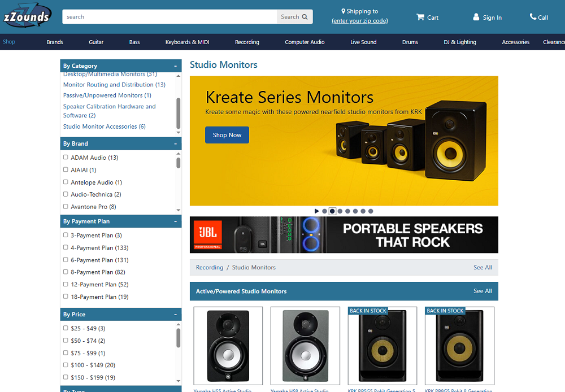Click the Call phone icon
The width and height of the screenshot is (565, 392).
coord(533,16)
